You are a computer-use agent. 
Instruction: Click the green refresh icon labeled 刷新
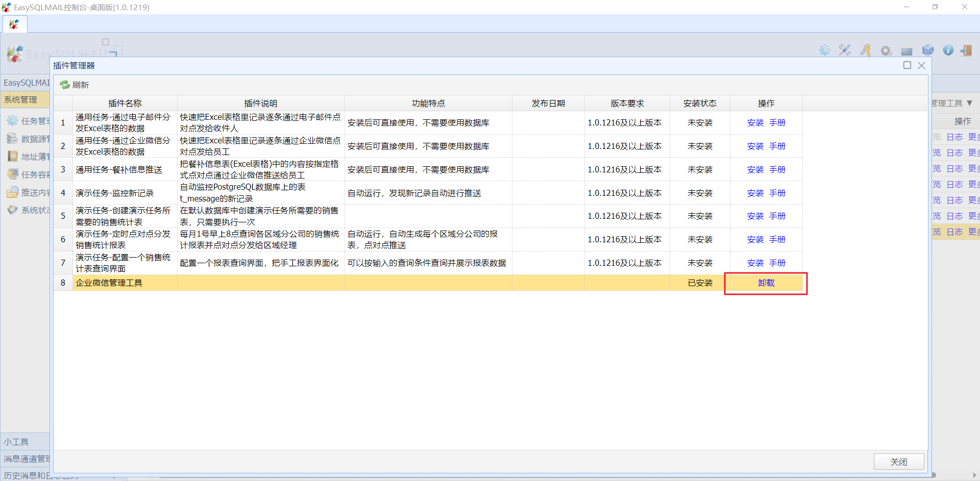[x=65, y=85]
